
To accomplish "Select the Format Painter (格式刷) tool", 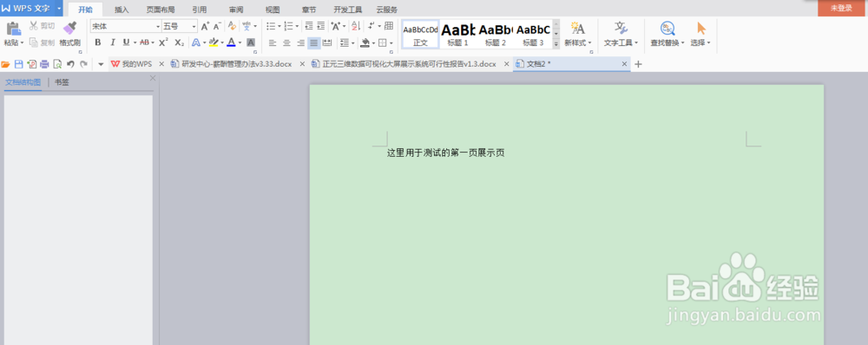I will coord(69,35).
